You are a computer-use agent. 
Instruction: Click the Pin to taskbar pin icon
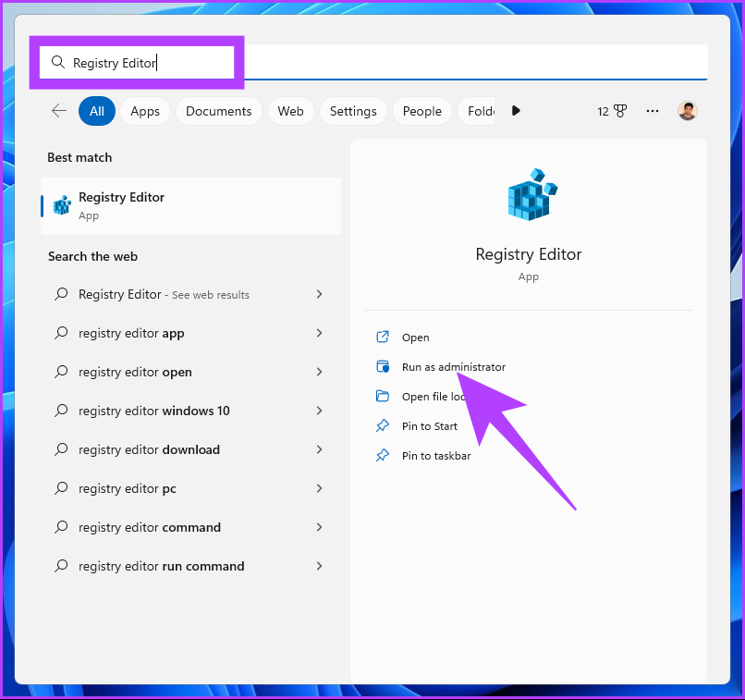[383, 456]
